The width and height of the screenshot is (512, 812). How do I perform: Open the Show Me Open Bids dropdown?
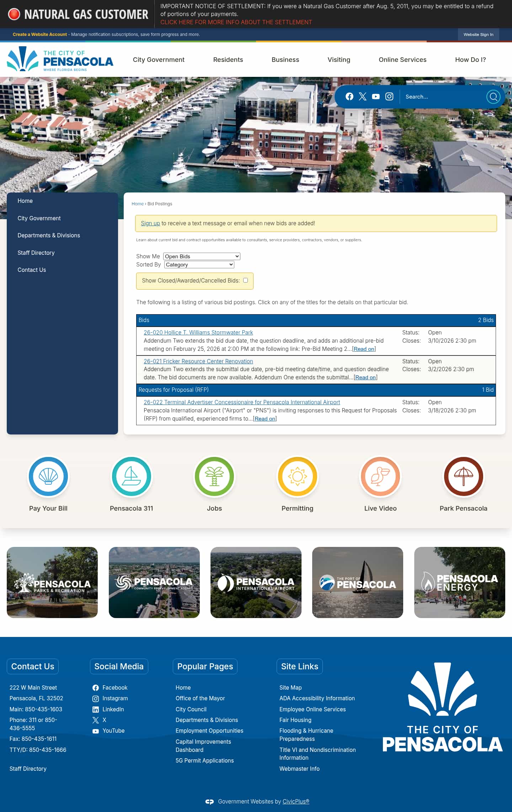pos(202,256)
